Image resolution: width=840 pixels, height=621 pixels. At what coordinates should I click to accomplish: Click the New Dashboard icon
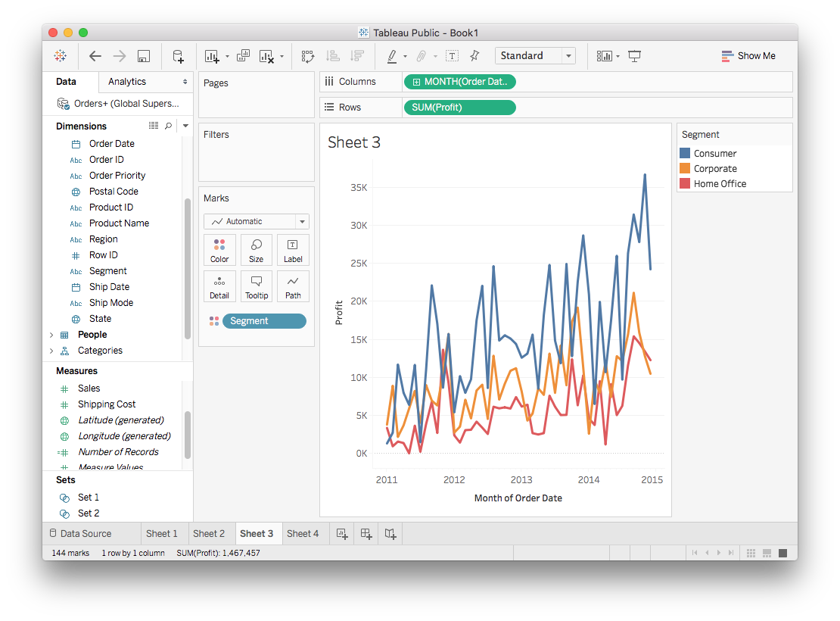point(366,534)
